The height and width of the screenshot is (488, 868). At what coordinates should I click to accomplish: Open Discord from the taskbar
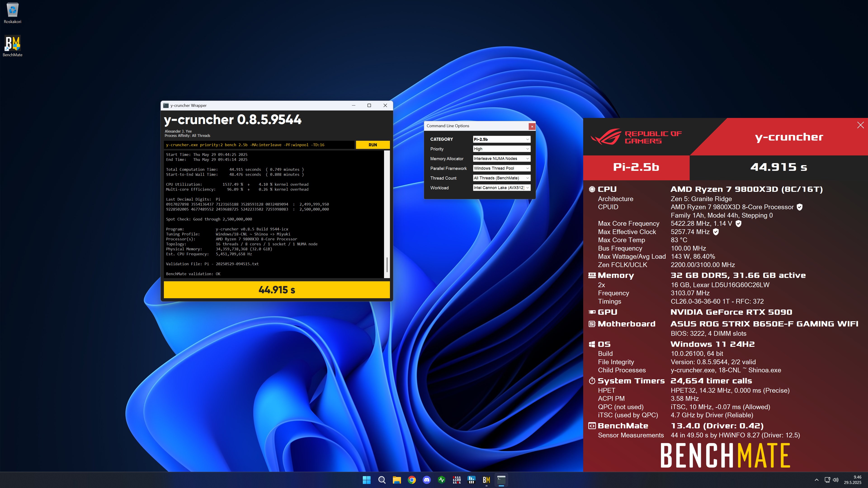coord(427,480)
